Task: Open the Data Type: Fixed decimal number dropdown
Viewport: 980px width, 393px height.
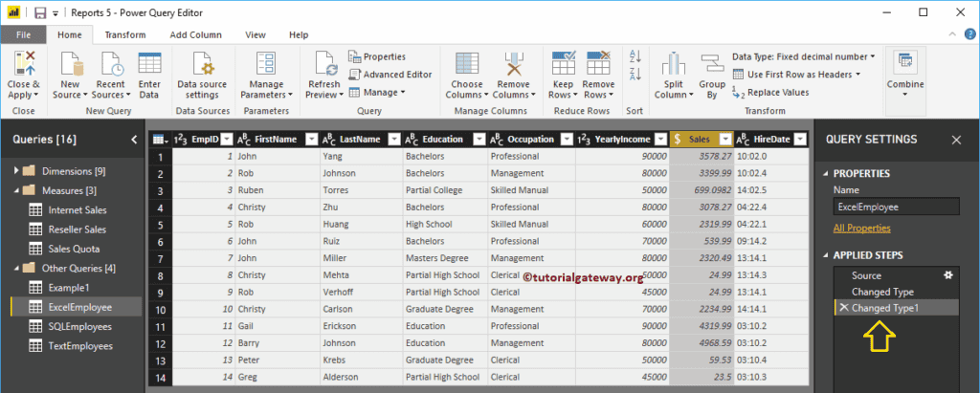Action: (803, 56)
